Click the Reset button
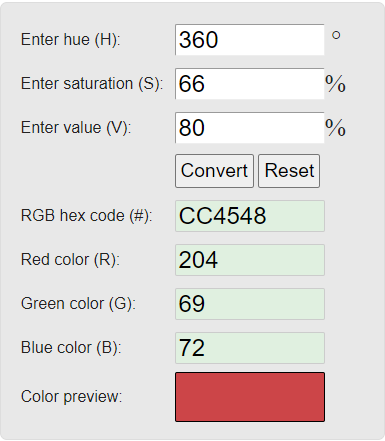 point(289,171)
